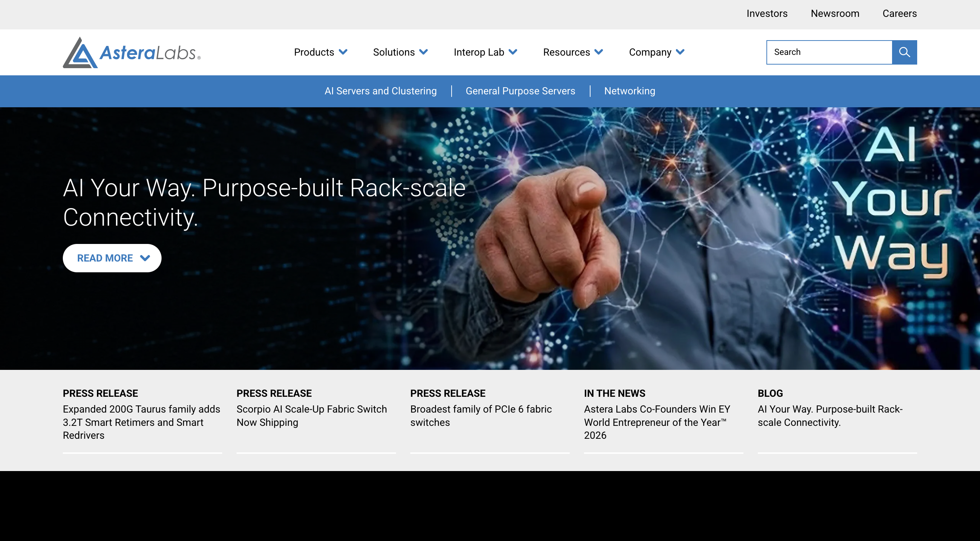This screenshot has width=980, height=541.
Task: Open the Solutions menu label
Action: coord(394,52)
